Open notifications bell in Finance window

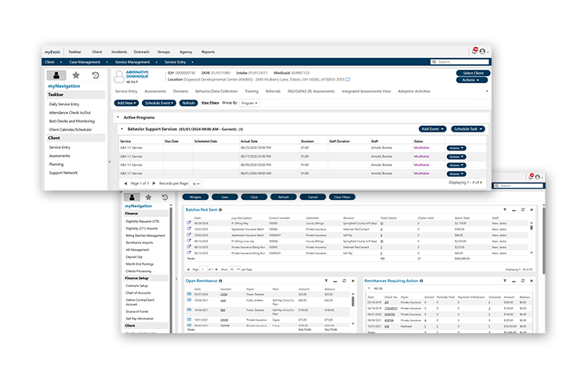[x=531, y=176]
